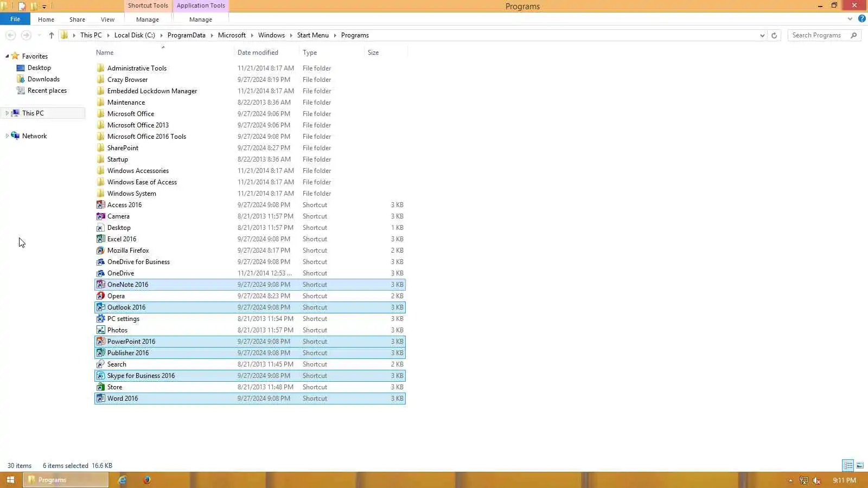The width and height of the screenshot is (868, 488).
Task: Click the Search shortcut icon
Action: pos(100,364)
